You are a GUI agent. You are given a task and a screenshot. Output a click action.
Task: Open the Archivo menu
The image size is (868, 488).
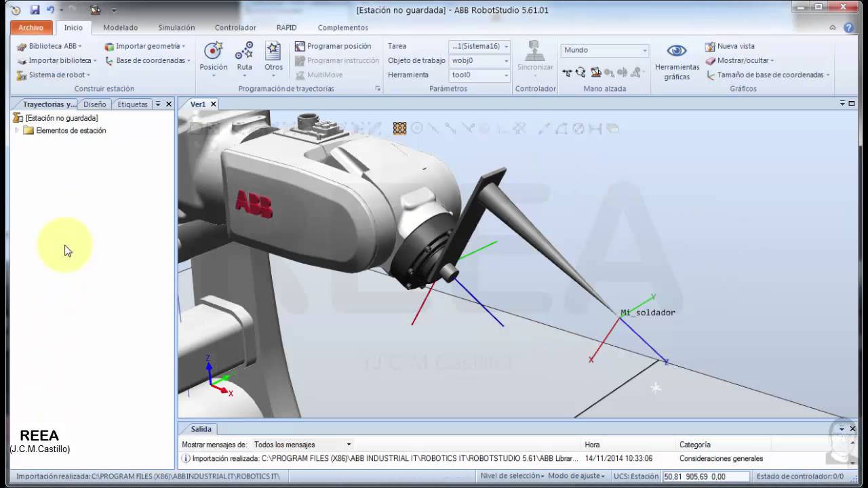click(x=31, y=28)
